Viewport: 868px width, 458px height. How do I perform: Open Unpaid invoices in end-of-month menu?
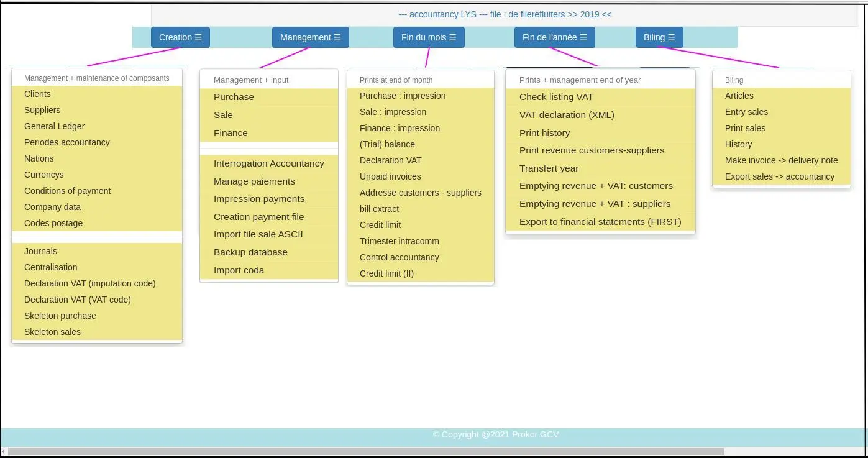(390, 176)
